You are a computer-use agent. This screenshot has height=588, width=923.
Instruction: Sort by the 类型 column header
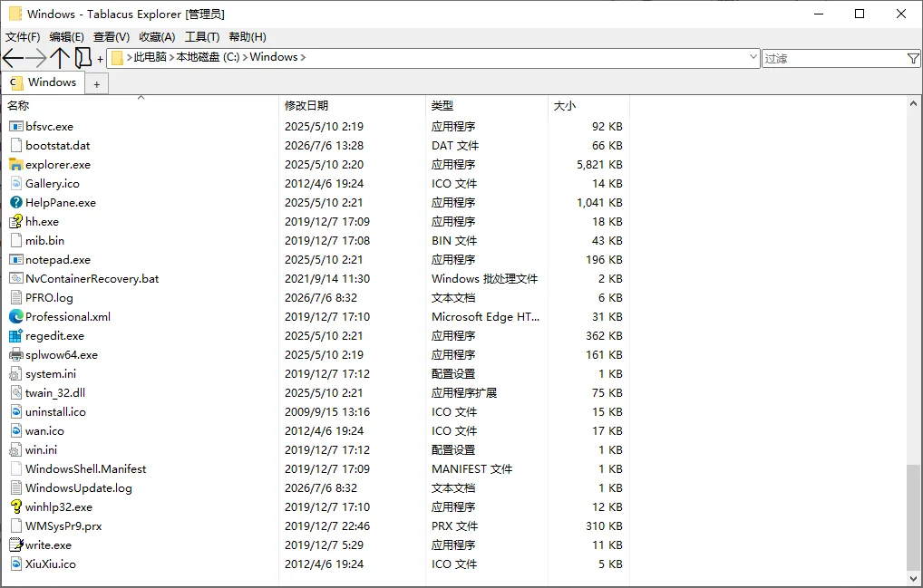coord(487,105)
